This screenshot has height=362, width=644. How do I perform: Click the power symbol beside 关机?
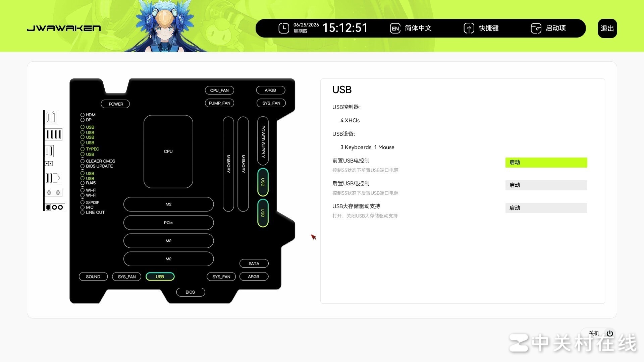tap(610, 333)
